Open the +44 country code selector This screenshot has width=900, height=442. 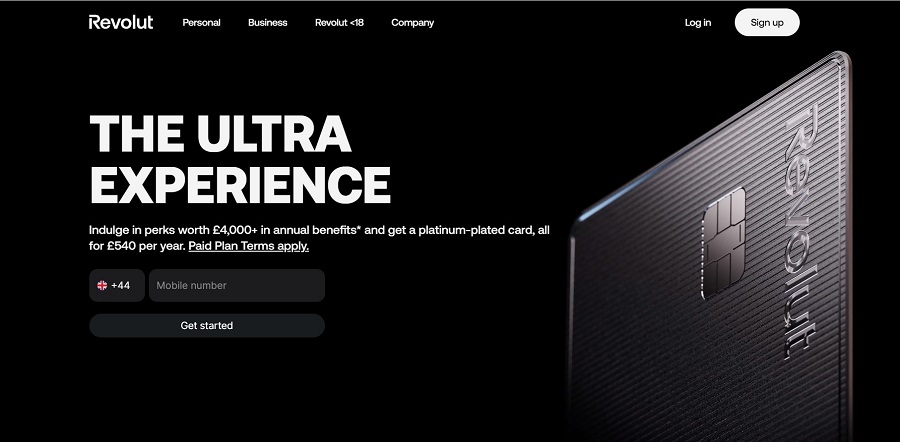click(x=117, y=285)
